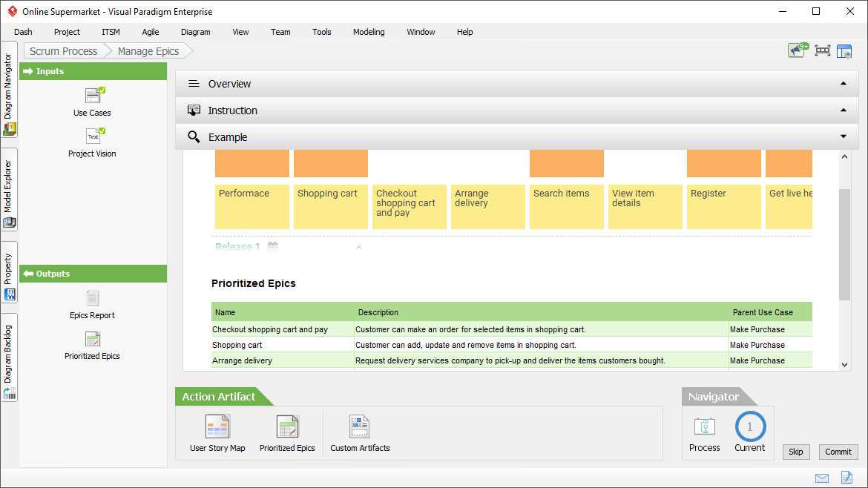Select 'Arrange delivery' row in table

[x=511, y=360]
